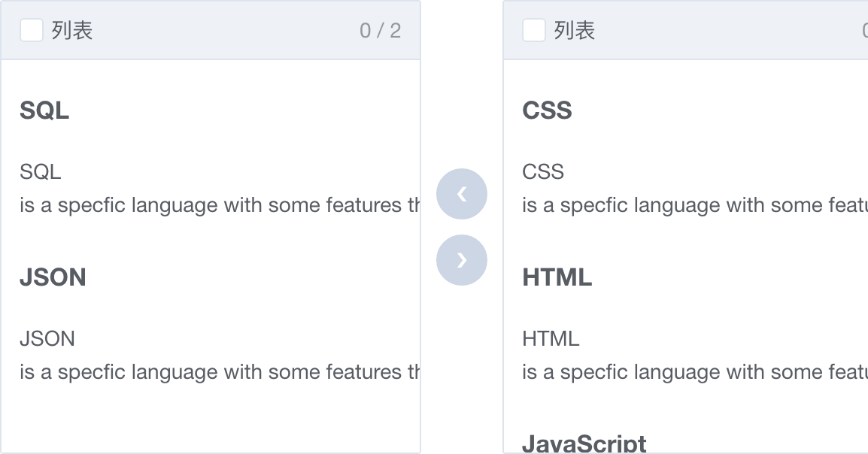Select the CSS heading in right list
The width and height of the screenshot is (868, 454).
[547, 110]
